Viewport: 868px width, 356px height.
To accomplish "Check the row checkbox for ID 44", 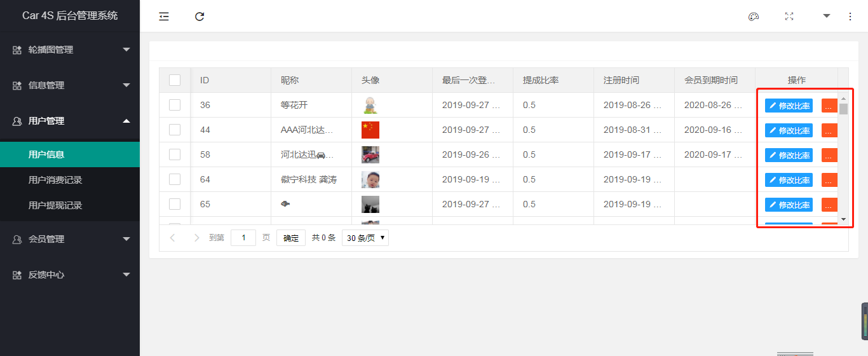I will (x=175, y=130).
